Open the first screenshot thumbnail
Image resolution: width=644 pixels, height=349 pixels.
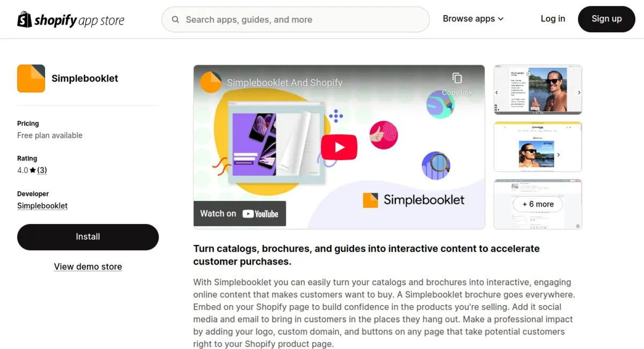(x=538, y=90)
